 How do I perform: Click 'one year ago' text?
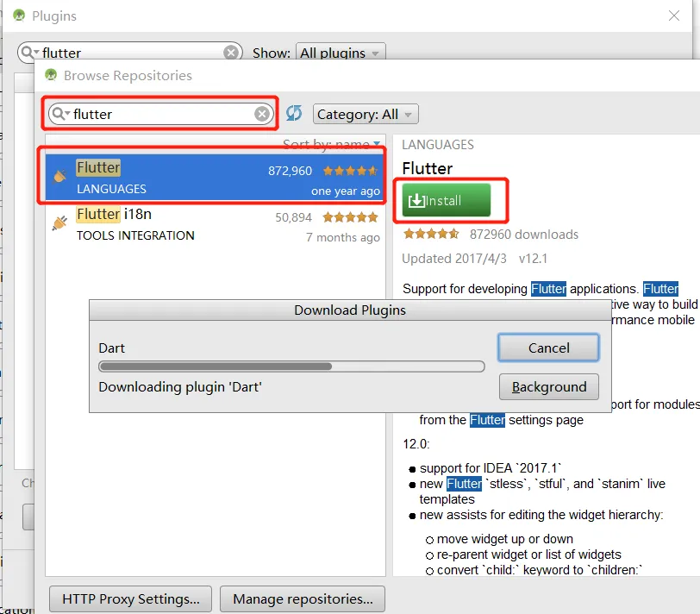(346, 191)
